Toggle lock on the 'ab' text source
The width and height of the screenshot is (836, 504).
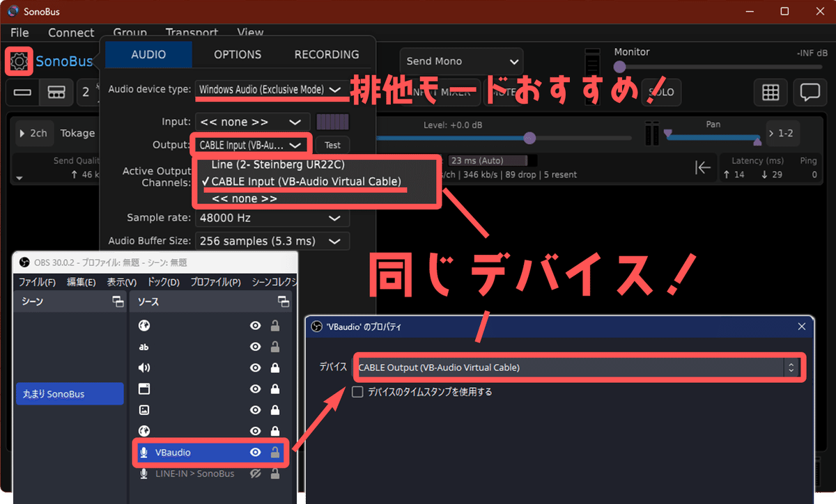click(x=275, y=347)
